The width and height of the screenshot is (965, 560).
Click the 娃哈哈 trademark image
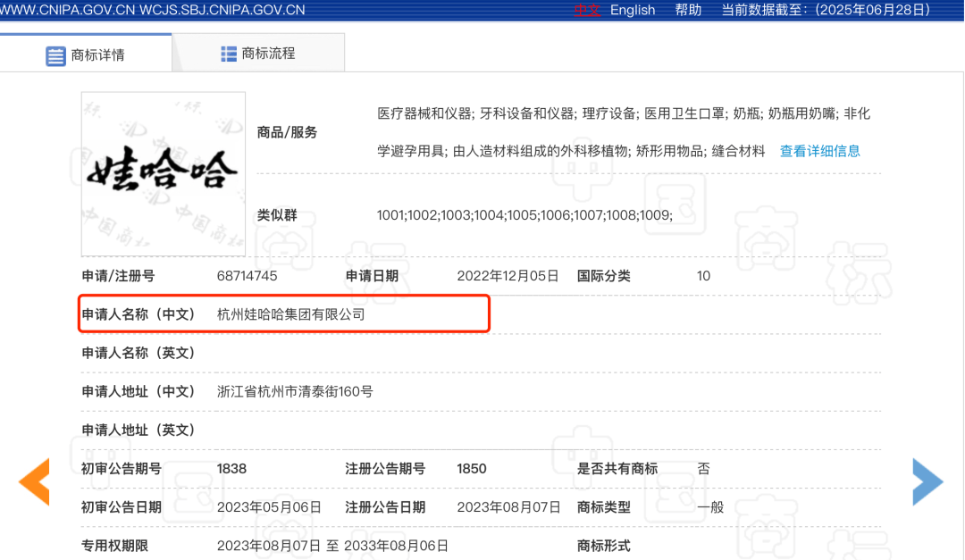163,173
